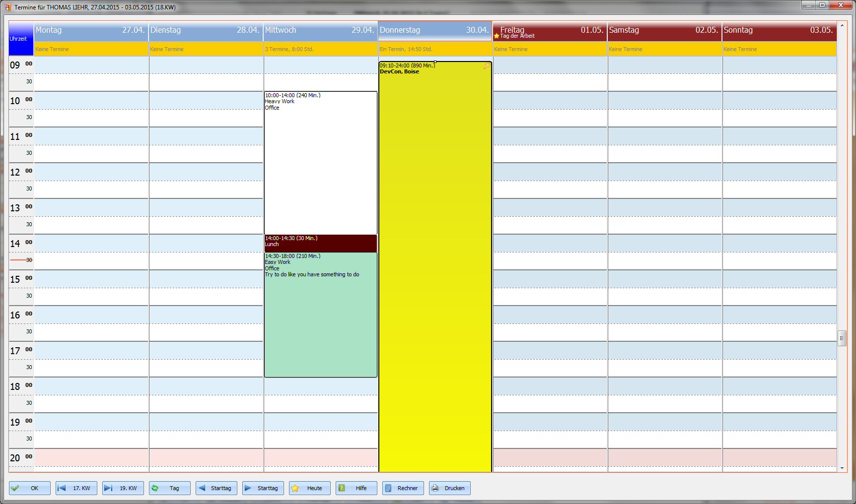The width and height of the screenshot is (856, 504).
Task: Click the star beside Tag der Arbeit
Action: [x=496, y=36]
